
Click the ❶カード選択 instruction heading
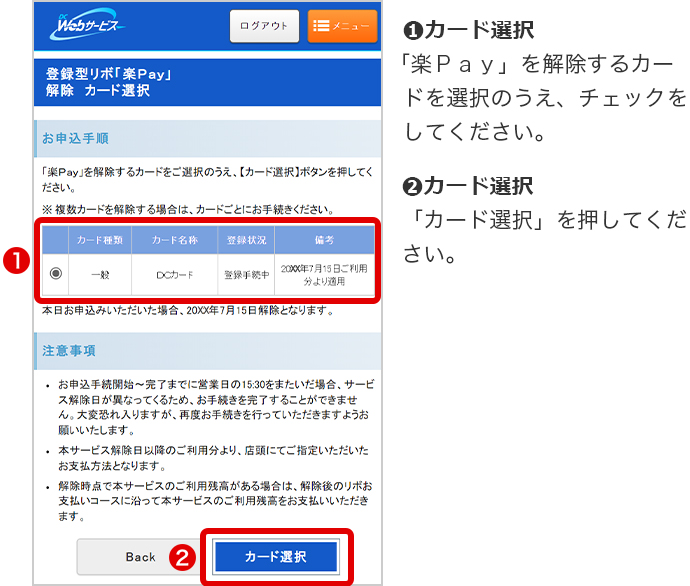point(467,29)
